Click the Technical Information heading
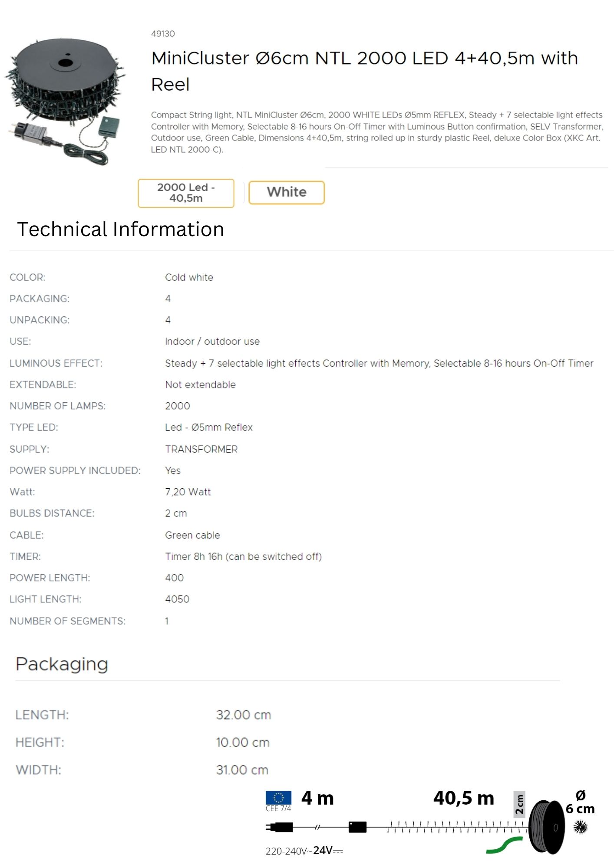This screenshot has width=614, height=868. click(120, 229)
